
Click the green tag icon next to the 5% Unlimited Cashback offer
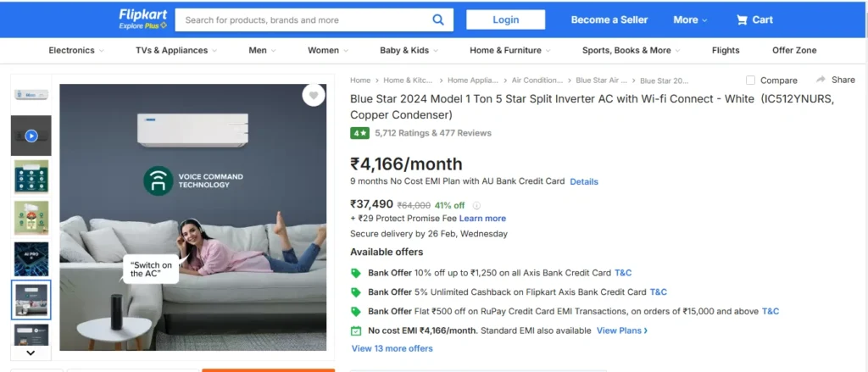(x=356, y=291)
